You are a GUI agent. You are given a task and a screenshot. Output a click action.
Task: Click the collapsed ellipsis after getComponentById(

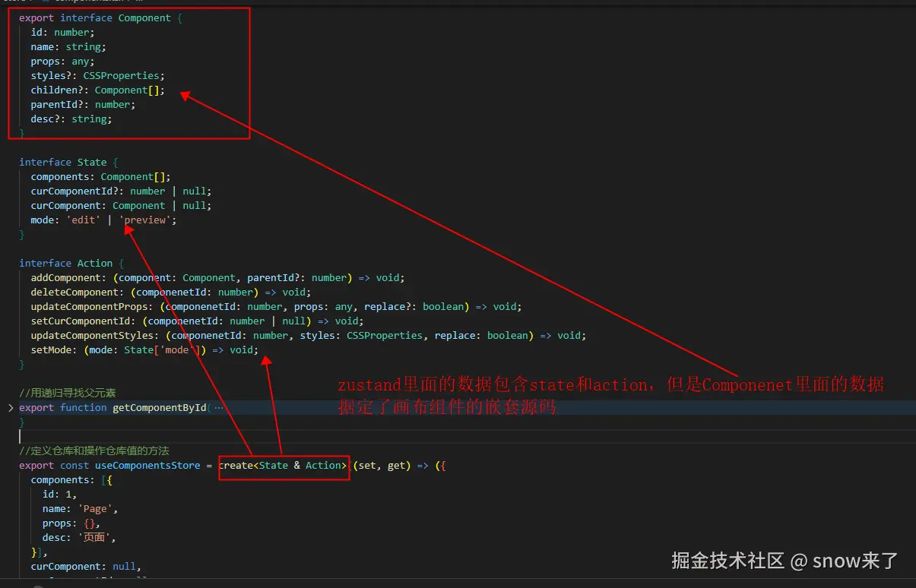tap(218, 408)
